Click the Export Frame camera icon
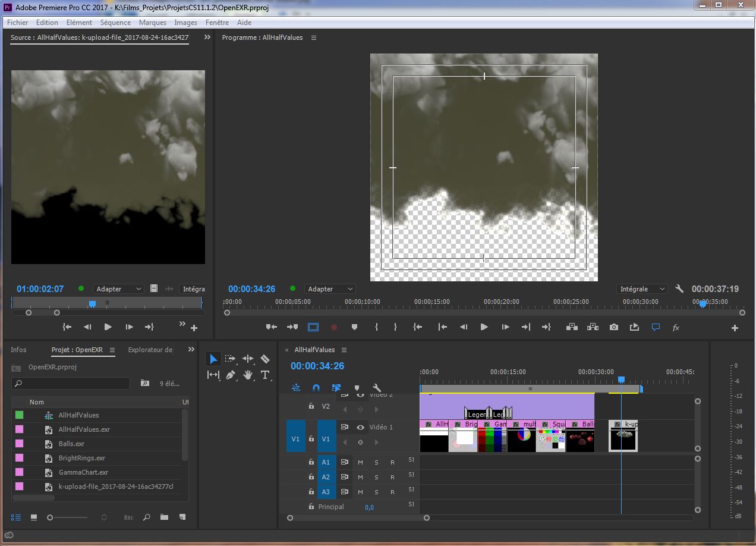 pos(614,327)
